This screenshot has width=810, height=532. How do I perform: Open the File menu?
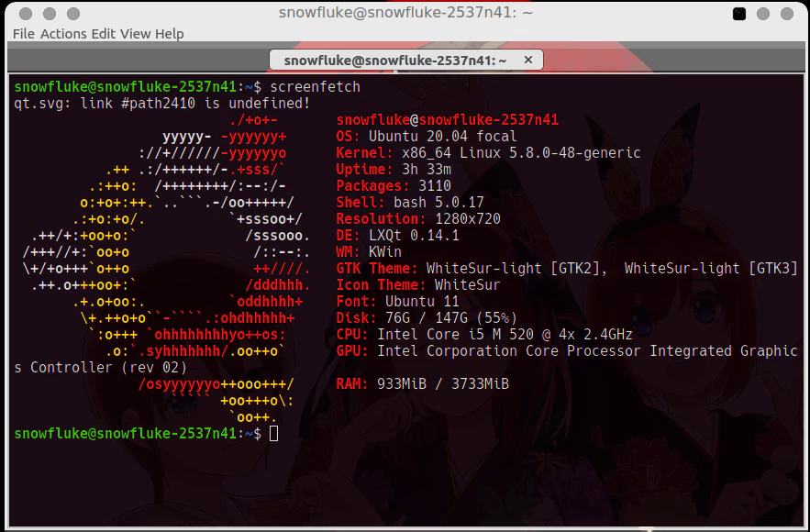pos(23,34)
